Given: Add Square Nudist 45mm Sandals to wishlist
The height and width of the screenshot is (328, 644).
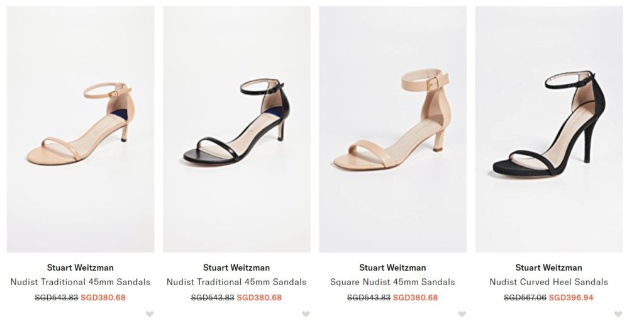Looking at the screenshot, I should [x=462, y=314].
